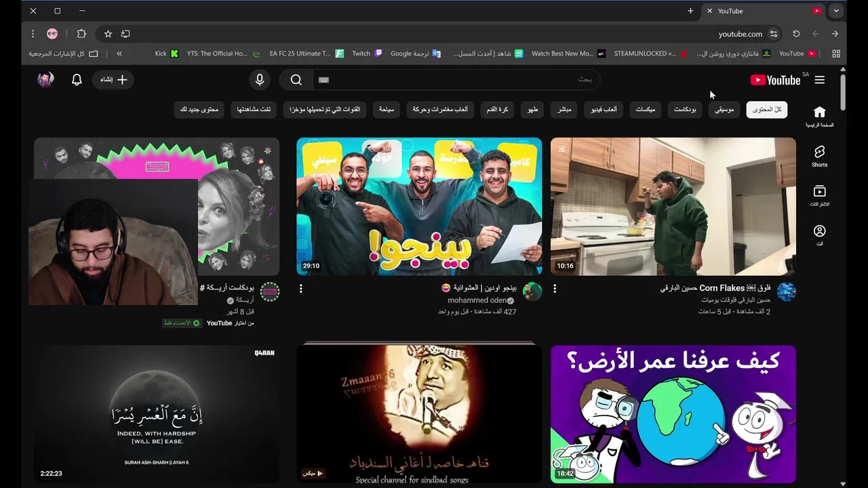Select the تمت مشاهدتها filter chip

pyautogui.click(x=254, y=109)
